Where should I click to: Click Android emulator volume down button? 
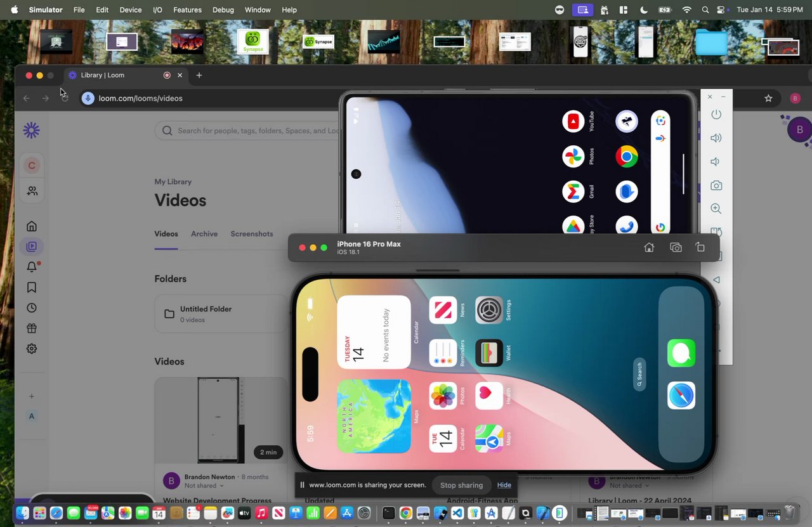click(x=715, y=162)
